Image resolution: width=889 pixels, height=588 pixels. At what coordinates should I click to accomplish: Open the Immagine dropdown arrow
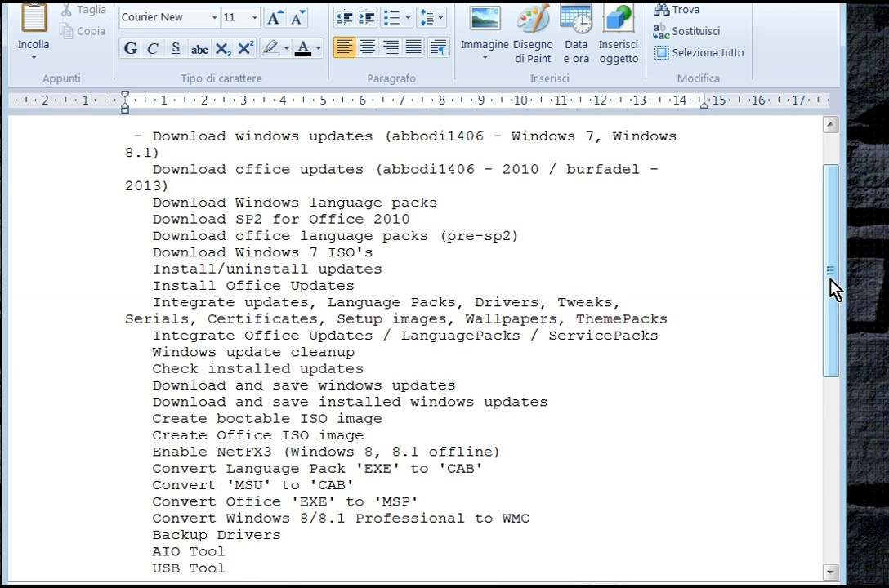(485, 58)
